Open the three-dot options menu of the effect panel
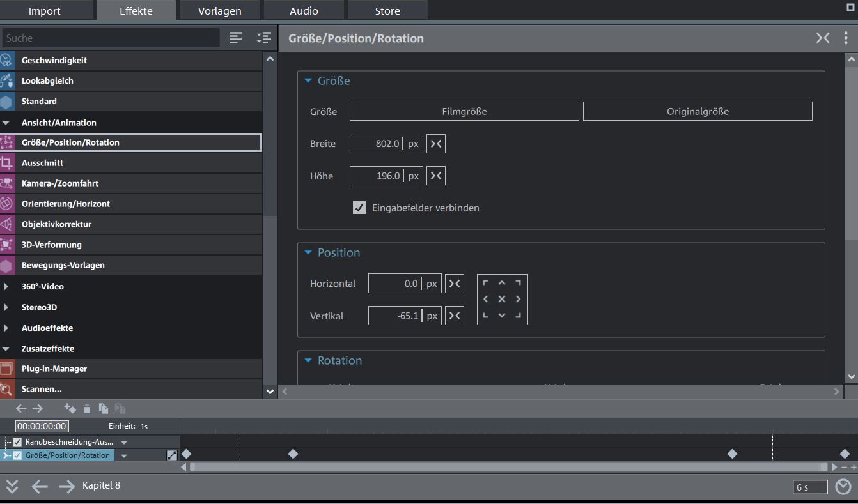Image resolution: width=858 pixels, height=504 pixels. 846,38
